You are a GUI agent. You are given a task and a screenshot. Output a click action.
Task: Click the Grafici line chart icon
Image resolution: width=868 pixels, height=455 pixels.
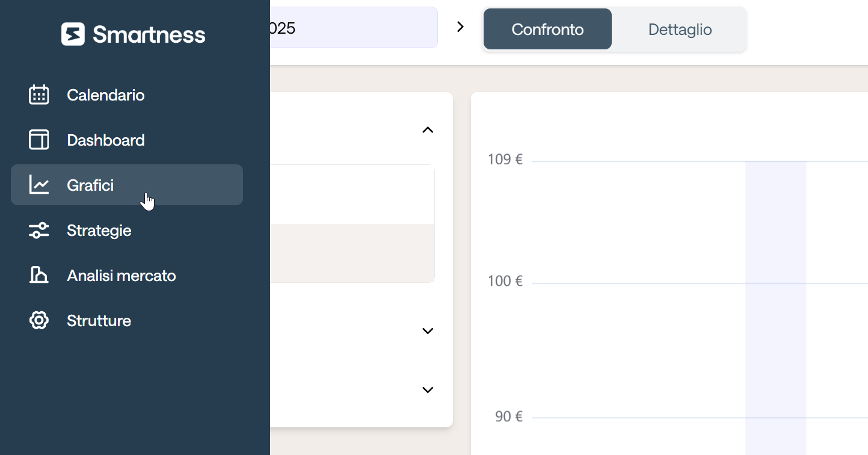coord(39,185)
